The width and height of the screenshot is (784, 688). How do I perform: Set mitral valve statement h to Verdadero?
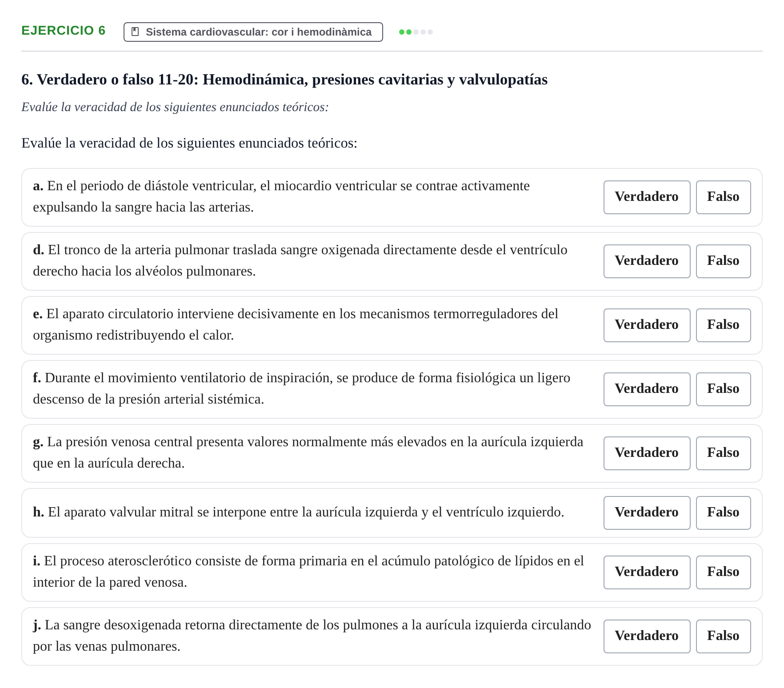click(647, 513)
